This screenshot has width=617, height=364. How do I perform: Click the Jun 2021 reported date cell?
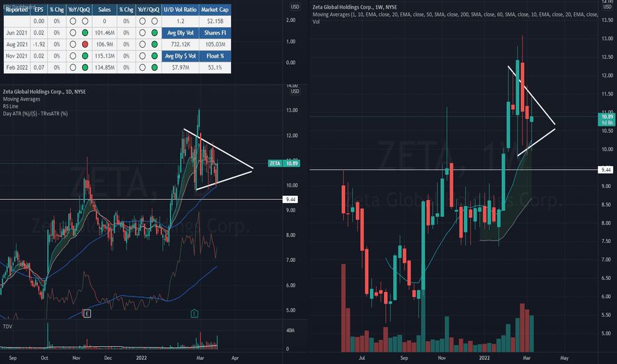coord(17,33)
